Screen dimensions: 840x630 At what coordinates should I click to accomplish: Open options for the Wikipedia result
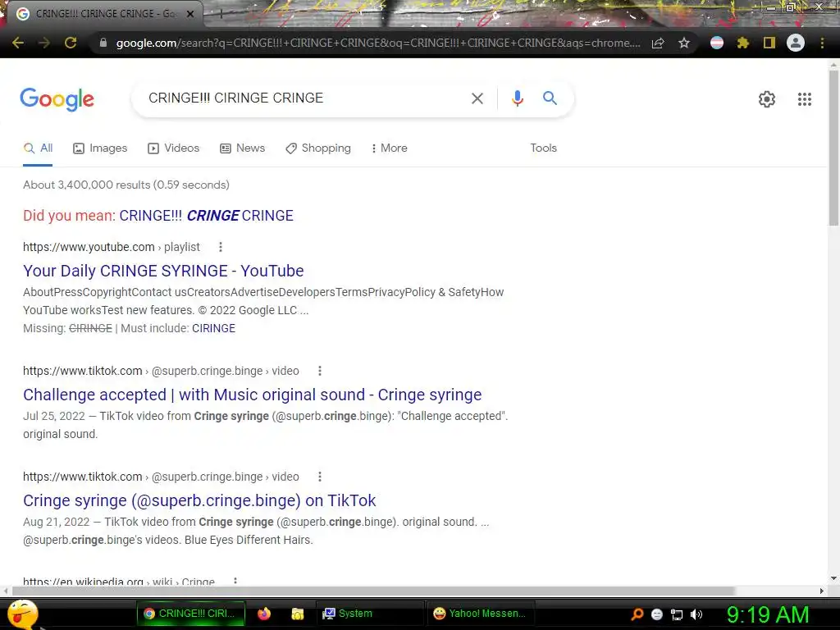[235, 581]
